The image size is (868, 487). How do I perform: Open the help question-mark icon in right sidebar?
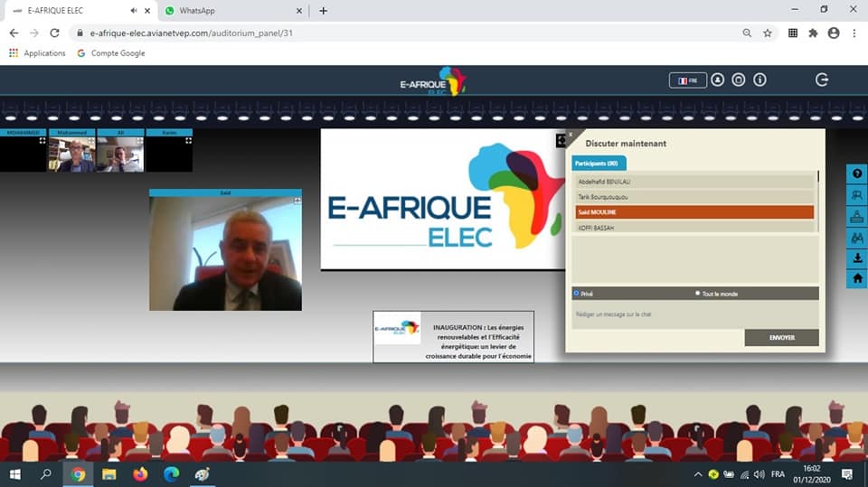pyautogui.click(x=857, y=174)
